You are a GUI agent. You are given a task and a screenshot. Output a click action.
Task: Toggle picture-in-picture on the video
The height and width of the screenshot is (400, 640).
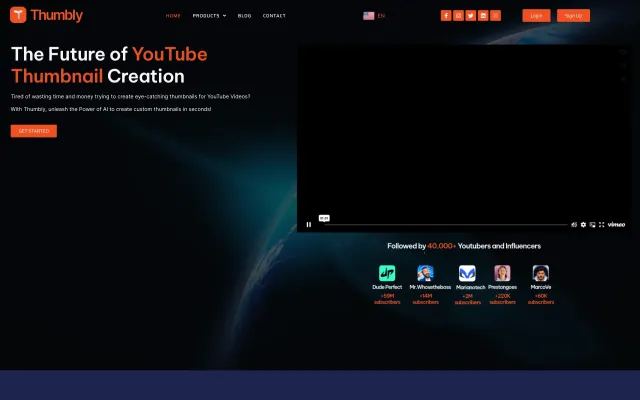click(592, 225)
